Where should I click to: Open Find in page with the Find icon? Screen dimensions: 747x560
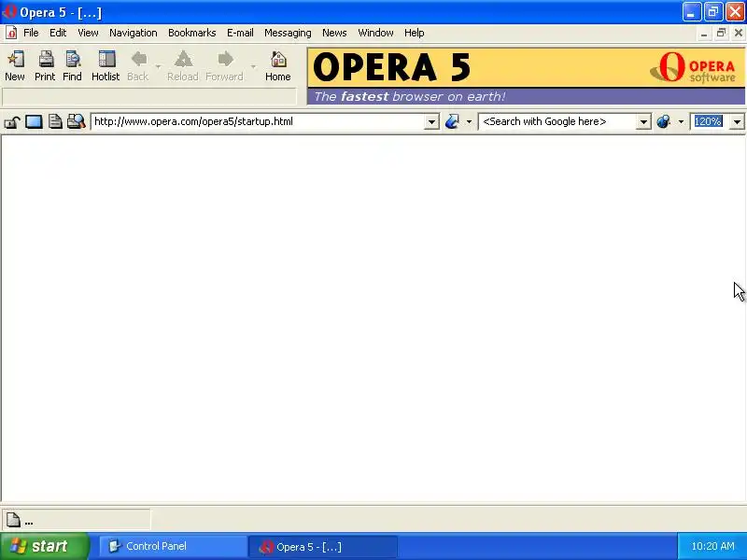73,65
